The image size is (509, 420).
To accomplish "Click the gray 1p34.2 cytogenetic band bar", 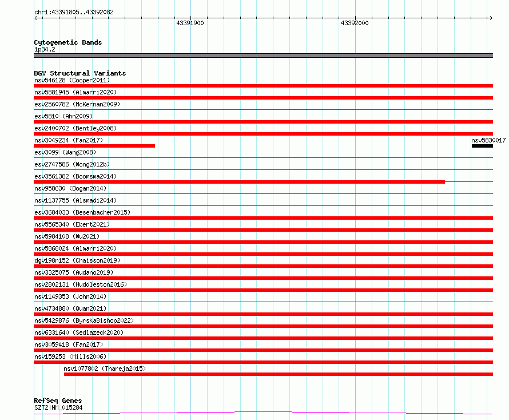I will [x=263, y=56].
